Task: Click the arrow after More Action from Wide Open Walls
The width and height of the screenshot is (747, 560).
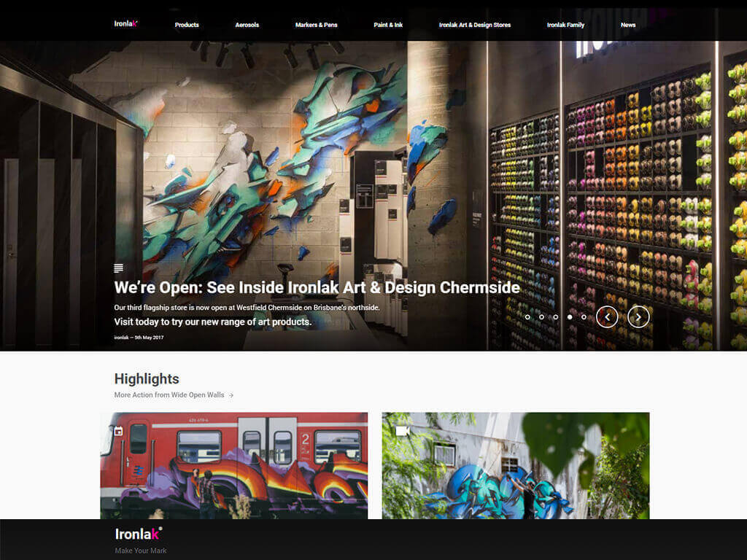Action: 231,395
